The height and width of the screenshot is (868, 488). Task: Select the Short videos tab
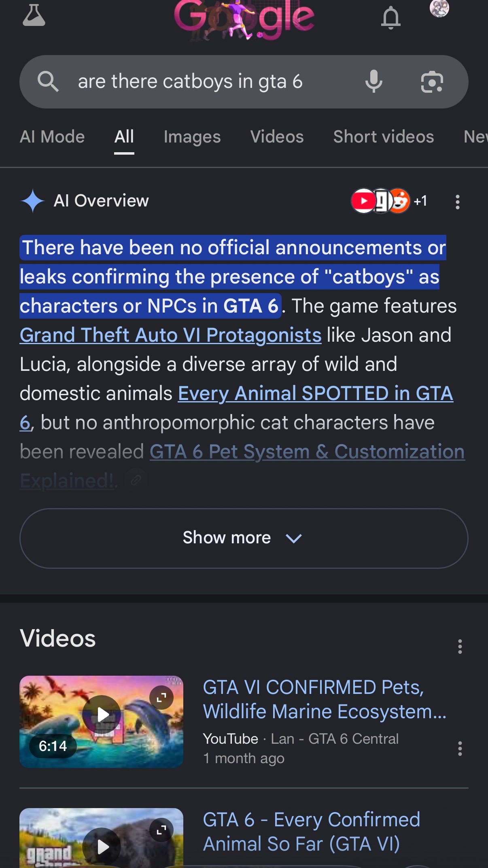pyautogui.click(x=383, y=137)
